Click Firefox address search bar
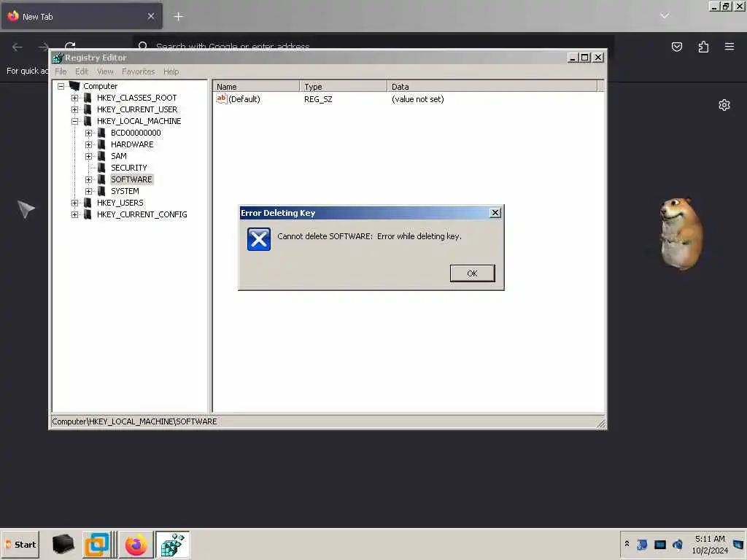The height and width of the screenshot is (560, 747). click(373, 46)
